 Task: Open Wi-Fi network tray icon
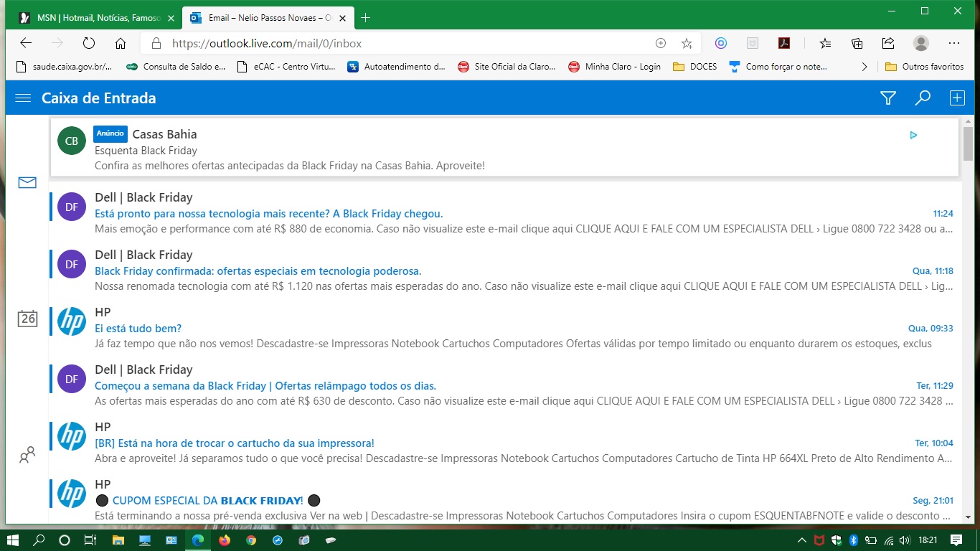pos(888,540)
